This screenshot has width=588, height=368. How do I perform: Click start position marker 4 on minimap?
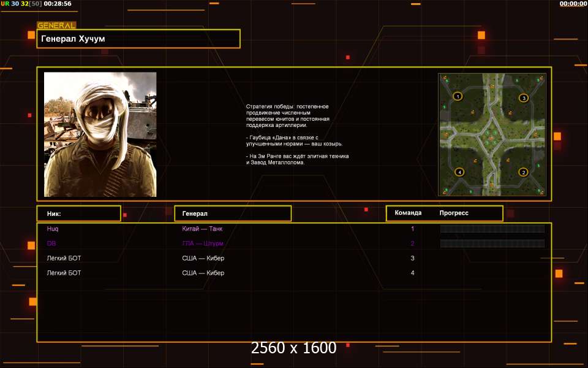coord(459,172)
